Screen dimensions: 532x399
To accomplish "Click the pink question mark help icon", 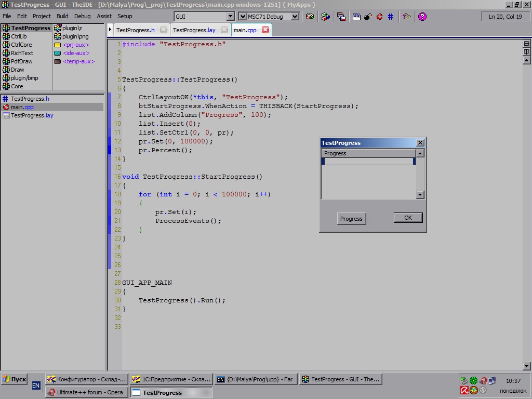I will [x=422, y=17].
